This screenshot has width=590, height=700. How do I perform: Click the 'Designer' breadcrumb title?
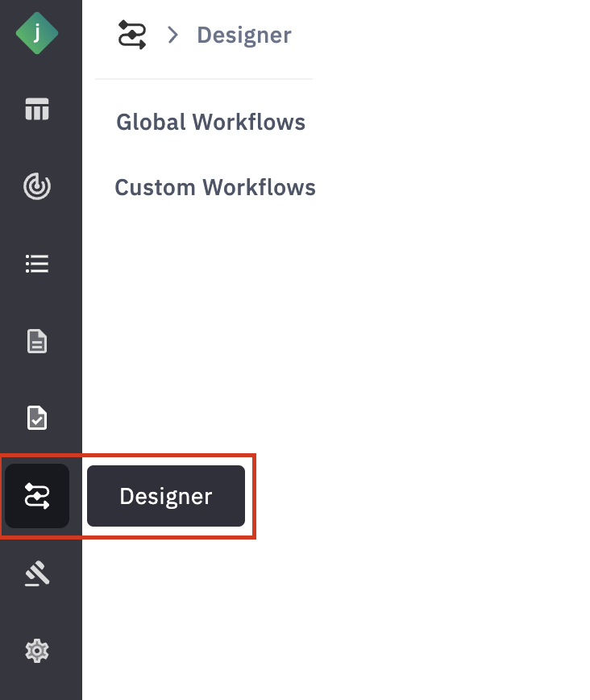244,35
